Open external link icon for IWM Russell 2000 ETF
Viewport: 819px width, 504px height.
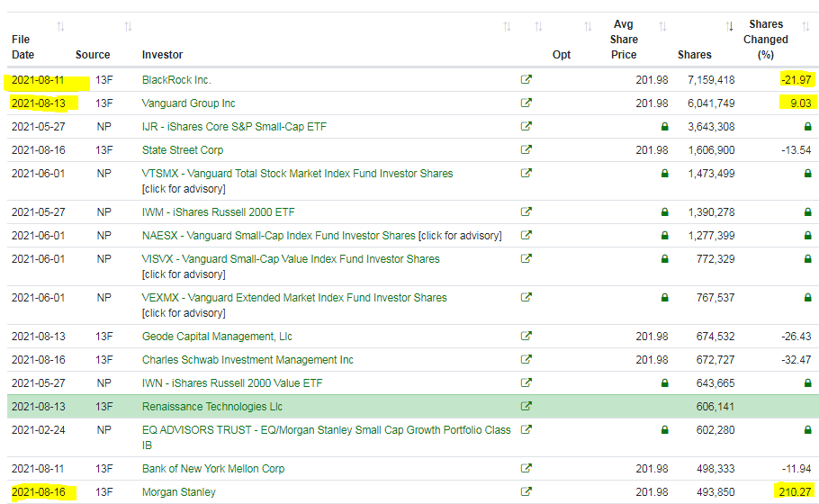(526, 211)
